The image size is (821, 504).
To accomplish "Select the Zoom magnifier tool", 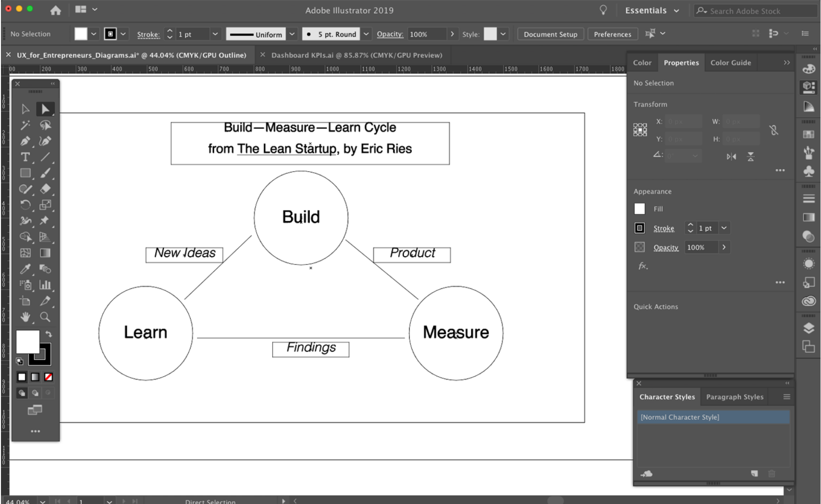I will (x=45, y=317).
